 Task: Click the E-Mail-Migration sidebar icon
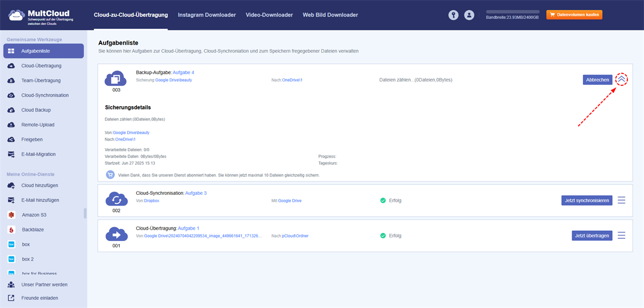(11, 155)
